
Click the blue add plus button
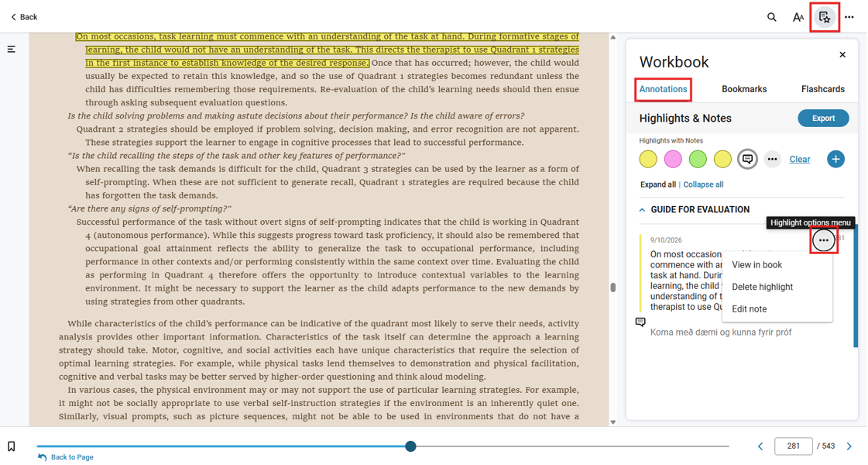[x=835, y=159]
